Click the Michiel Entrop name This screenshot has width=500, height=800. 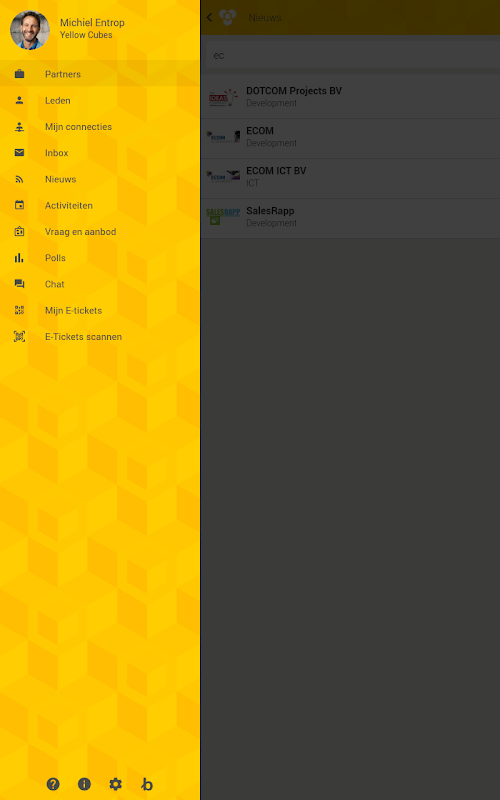pyautogui.click(x=92, y=22)
